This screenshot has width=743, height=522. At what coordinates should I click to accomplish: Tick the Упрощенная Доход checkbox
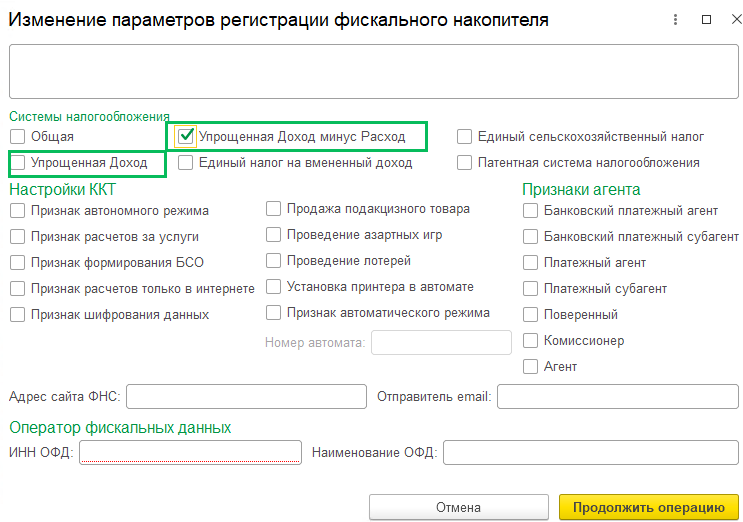[x=17, y=162]
